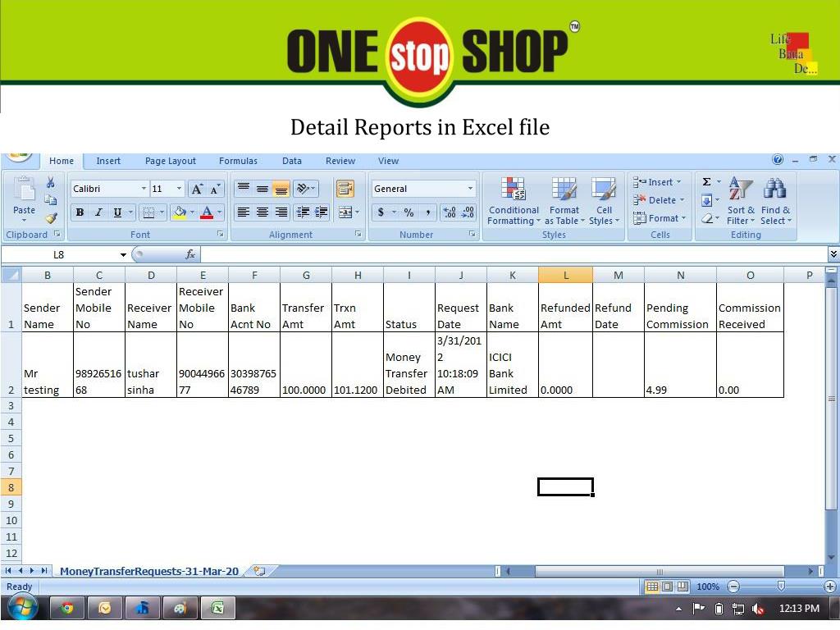Click Format cells button

[659, 218]
